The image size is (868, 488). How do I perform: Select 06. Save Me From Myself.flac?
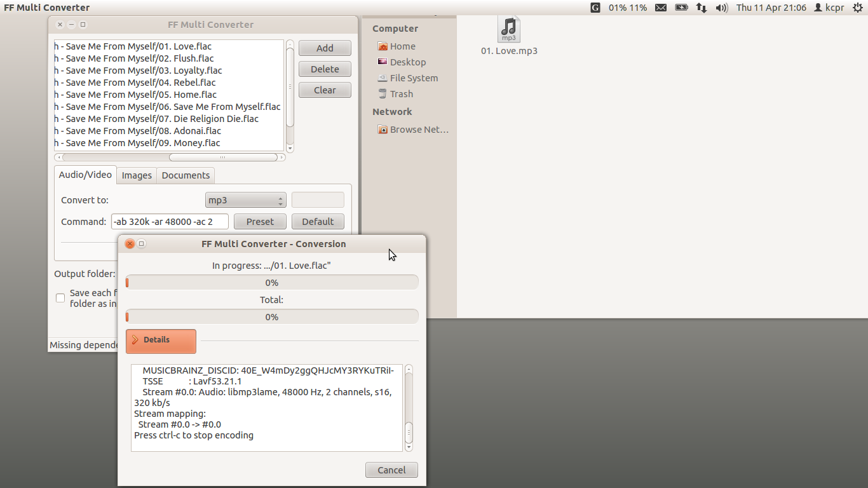[169, 107]
